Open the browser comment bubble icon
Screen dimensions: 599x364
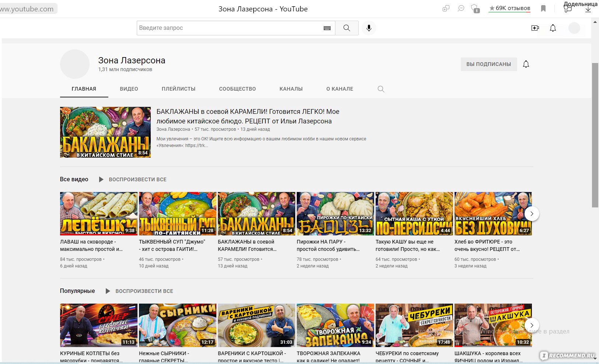pyautogui.click(x=461, y=8)
